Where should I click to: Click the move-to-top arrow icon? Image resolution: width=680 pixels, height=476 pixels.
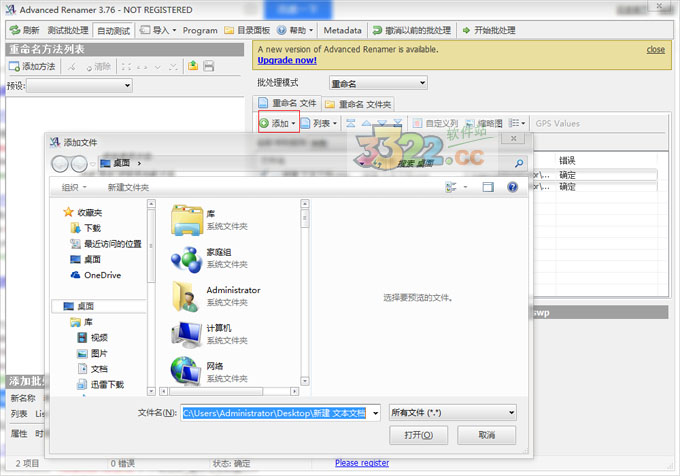tap(350, 124)
